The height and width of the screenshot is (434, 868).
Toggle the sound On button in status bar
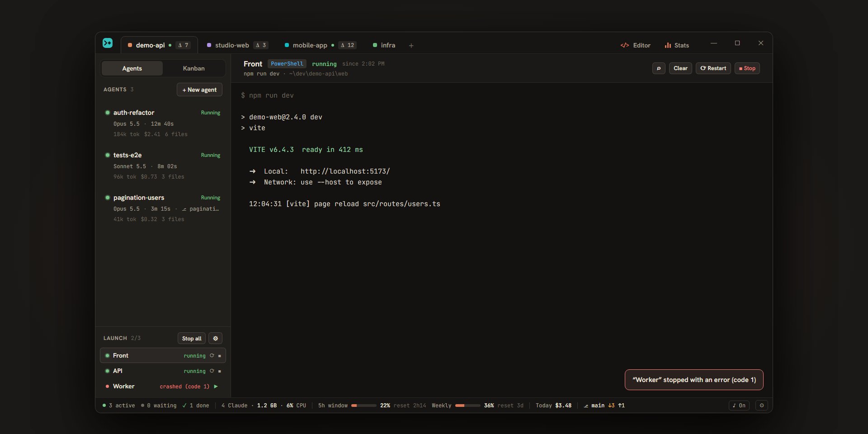(x=739, y=406)
